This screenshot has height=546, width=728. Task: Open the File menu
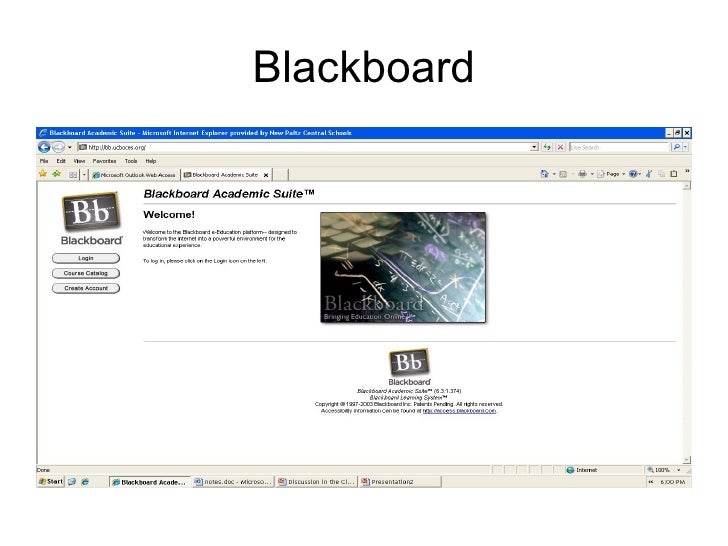(x=44, y=161)
